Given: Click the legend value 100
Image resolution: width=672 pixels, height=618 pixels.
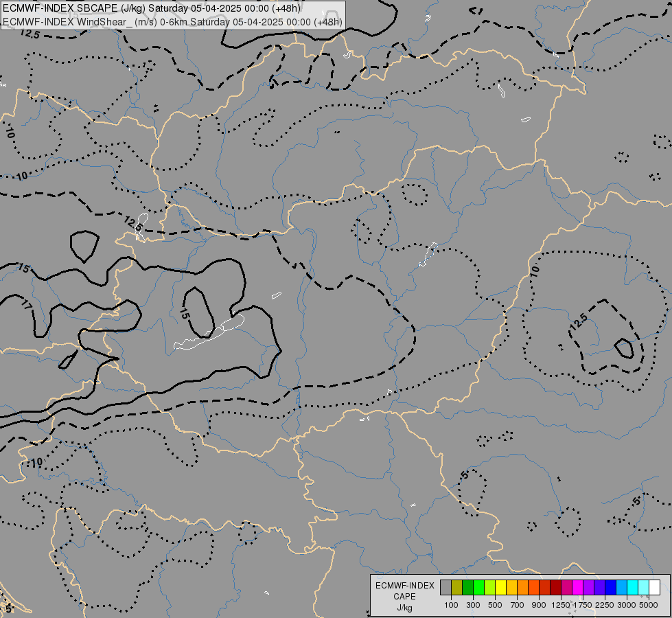Looking at the screenshot, I should [451, 605].
